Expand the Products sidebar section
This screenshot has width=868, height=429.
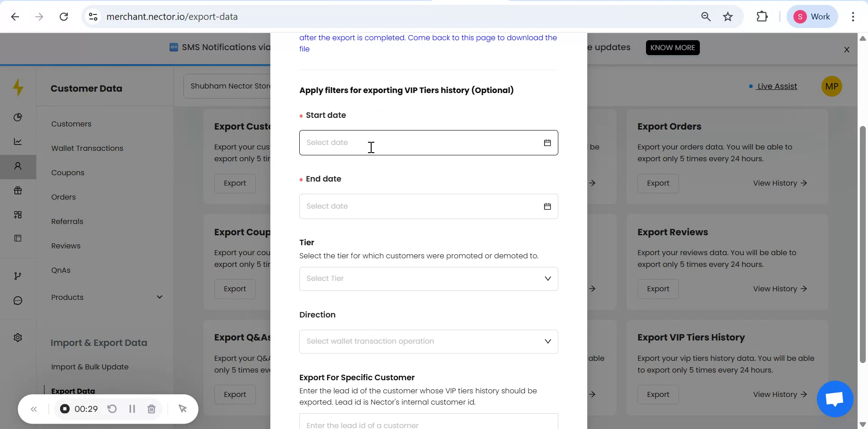pos(160,297)
